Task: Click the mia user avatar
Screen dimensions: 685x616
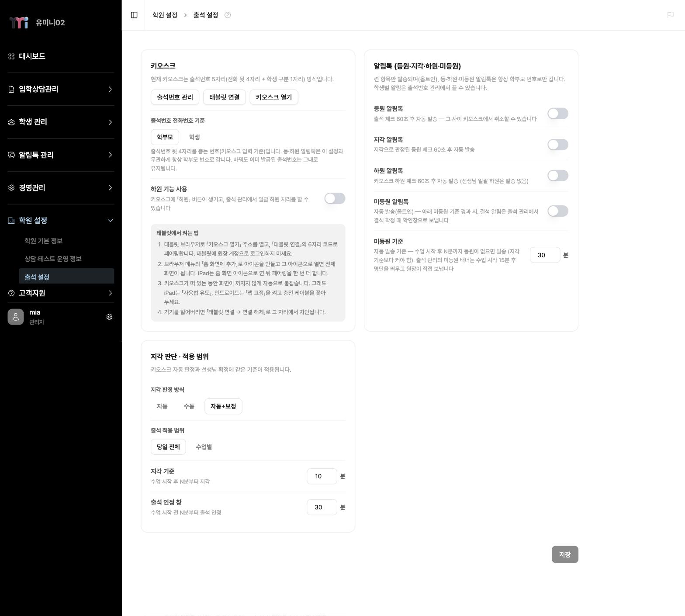Action: pyautogui.click(x=16, y=317)
